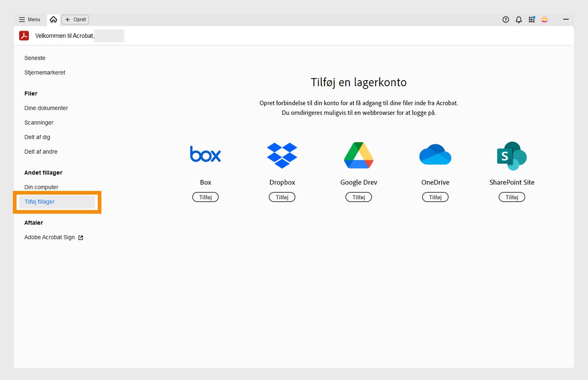This screenshot has width=588, height=380.
Task: Click the help question mark icon
Action: [x=506, y=19]
